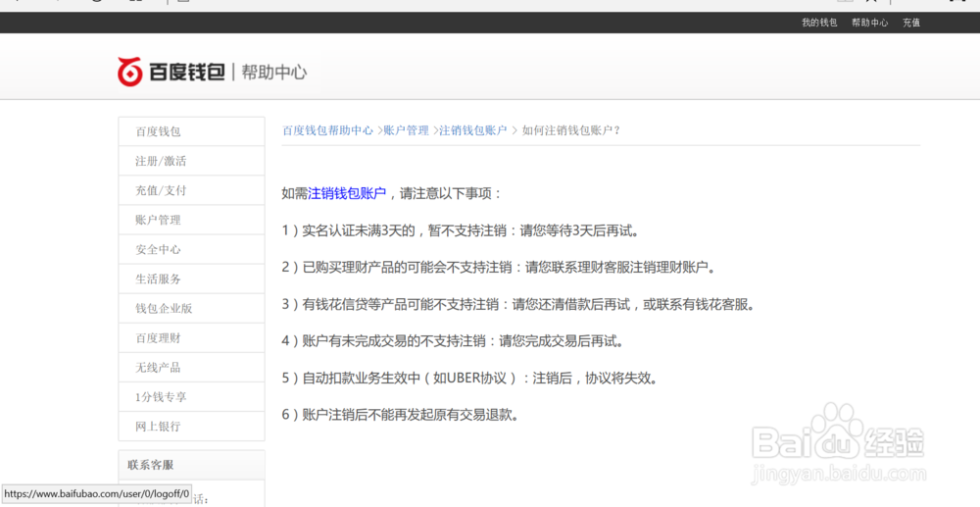Click breadcrumb 百度钱包帮助中心
The height and width of the screenshot is (507, 980).
point(327,130)
